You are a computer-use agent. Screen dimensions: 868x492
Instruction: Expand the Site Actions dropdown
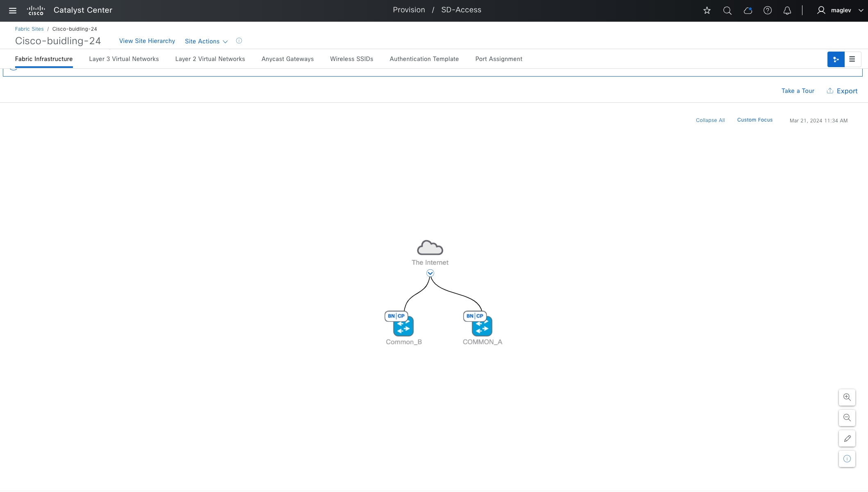click(x=206, y=41)
